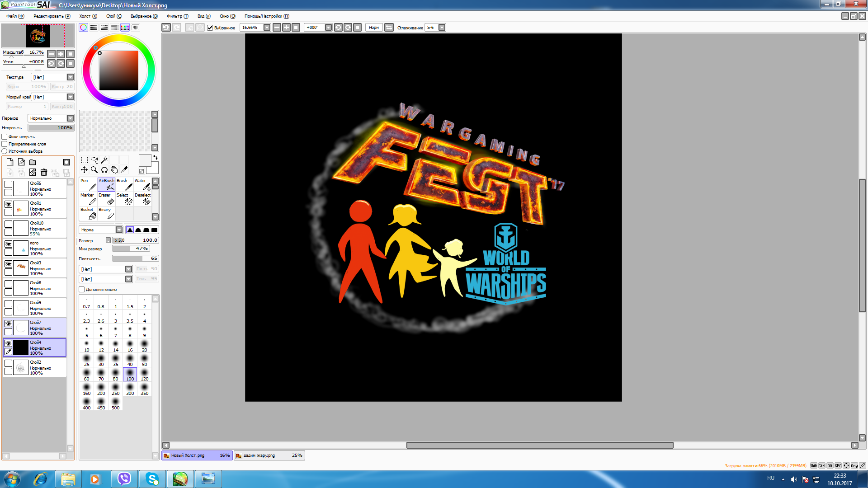Choose brush size 250 preset
The height and width of the screenshot is (488, 868).
(116, 389)
